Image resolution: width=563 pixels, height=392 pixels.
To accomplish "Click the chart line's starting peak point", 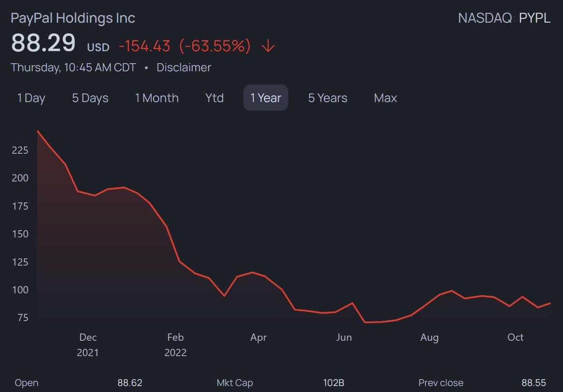I will click(38, 131).
